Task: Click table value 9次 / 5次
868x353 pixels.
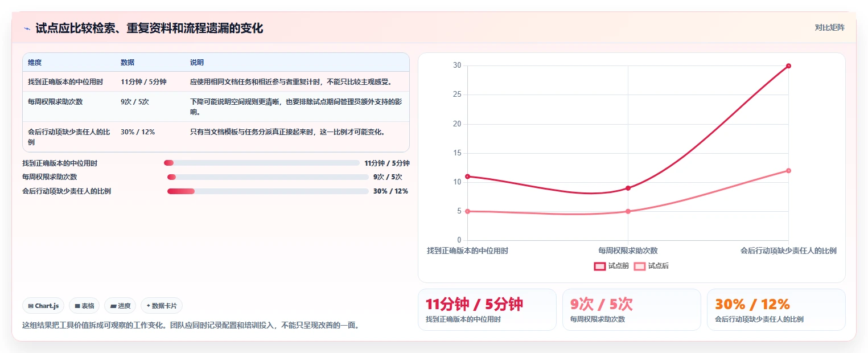Action: [x=135, y=102]
